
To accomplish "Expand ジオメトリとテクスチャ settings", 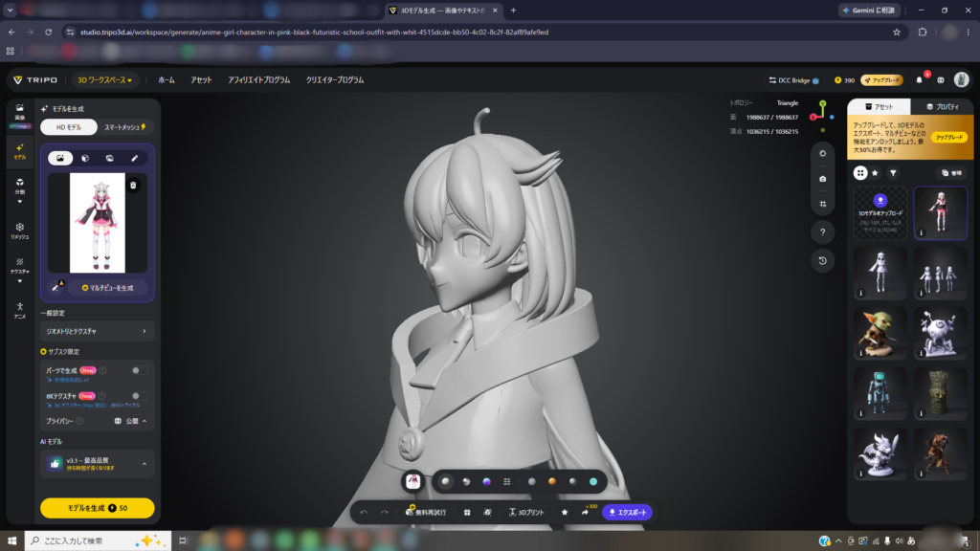I will tap(97, 331).
